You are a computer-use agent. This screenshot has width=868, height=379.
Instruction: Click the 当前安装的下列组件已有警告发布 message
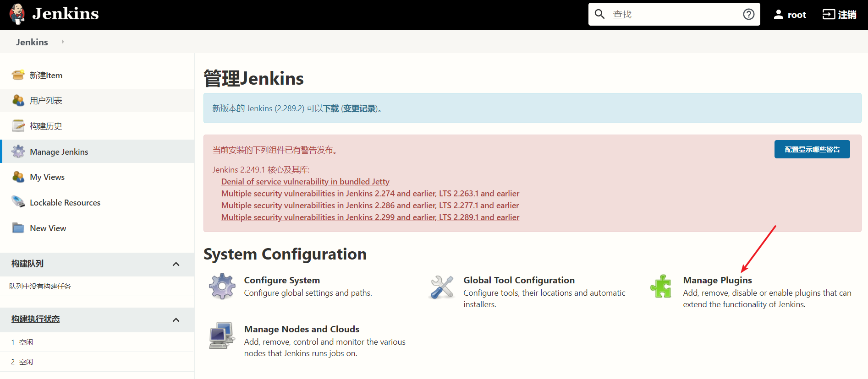(x=276, y=150)
